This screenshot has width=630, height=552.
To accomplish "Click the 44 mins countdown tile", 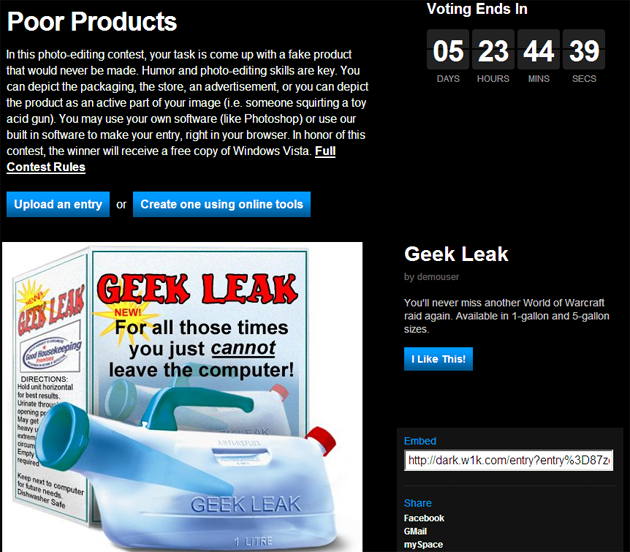I will point(539,50).
